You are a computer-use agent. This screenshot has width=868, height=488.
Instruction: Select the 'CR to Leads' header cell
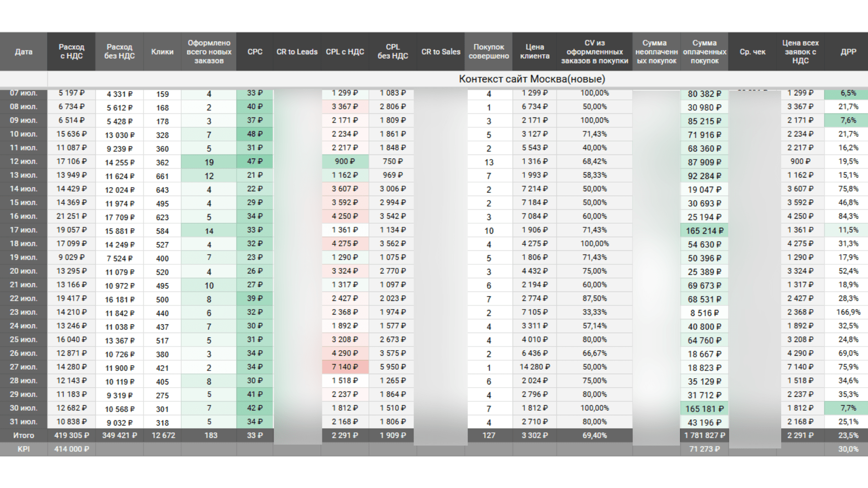297,52
